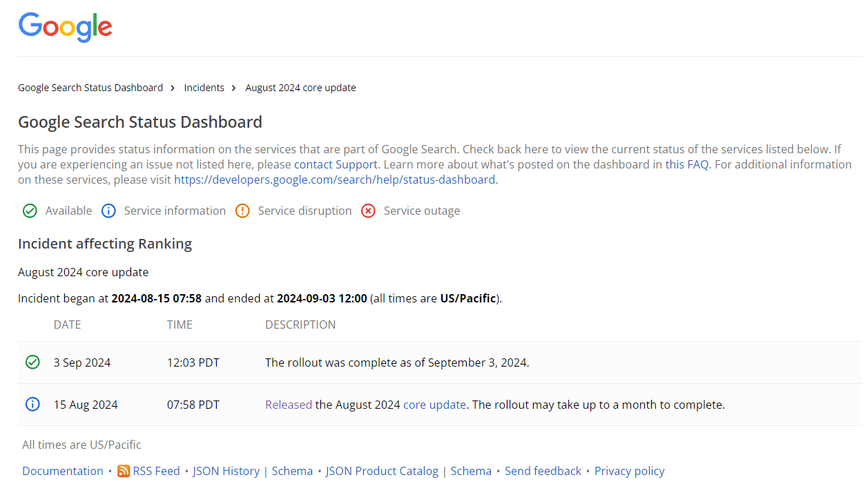
Task: Click the chevron after Incidents breadcrumb
Action: point(233,88)
